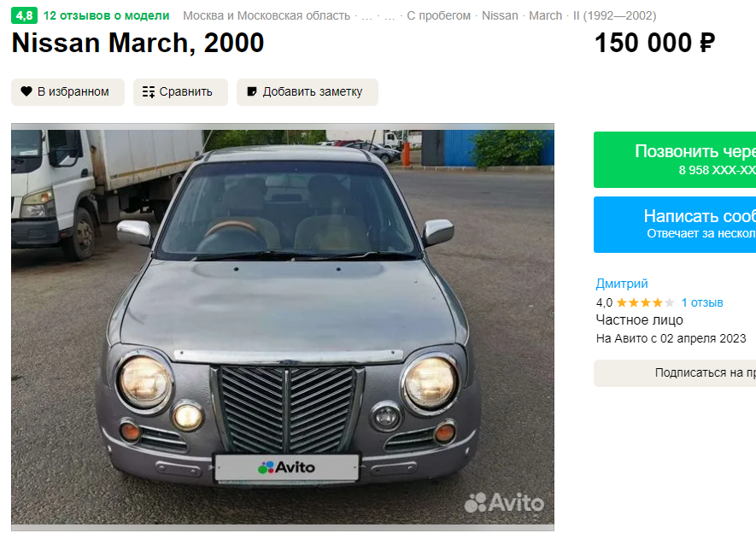
Task: Click the seller's star rating
Action: tap(645, 302)
